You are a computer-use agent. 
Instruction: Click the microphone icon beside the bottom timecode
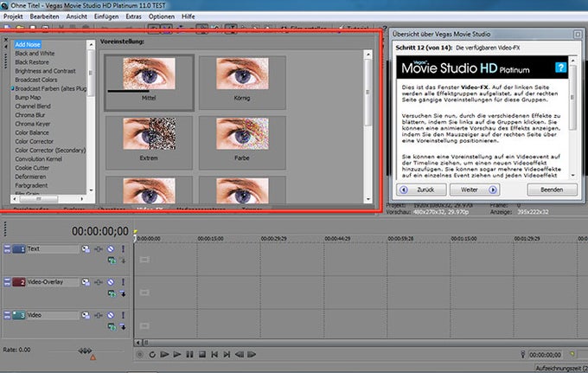tap(523, 354)
